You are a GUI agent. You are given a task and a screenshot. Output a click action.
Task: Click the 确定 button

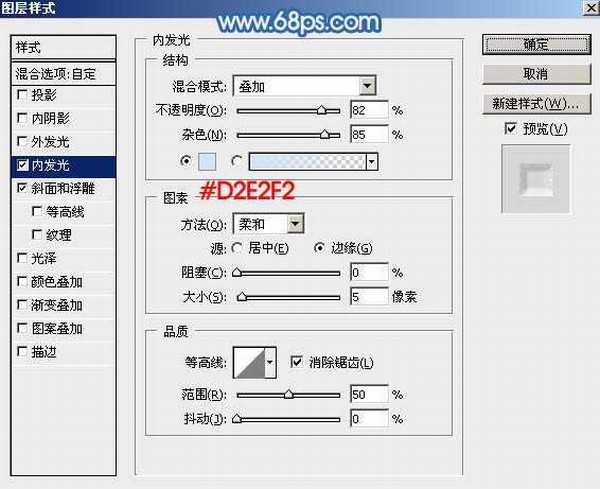pos(535,44)
